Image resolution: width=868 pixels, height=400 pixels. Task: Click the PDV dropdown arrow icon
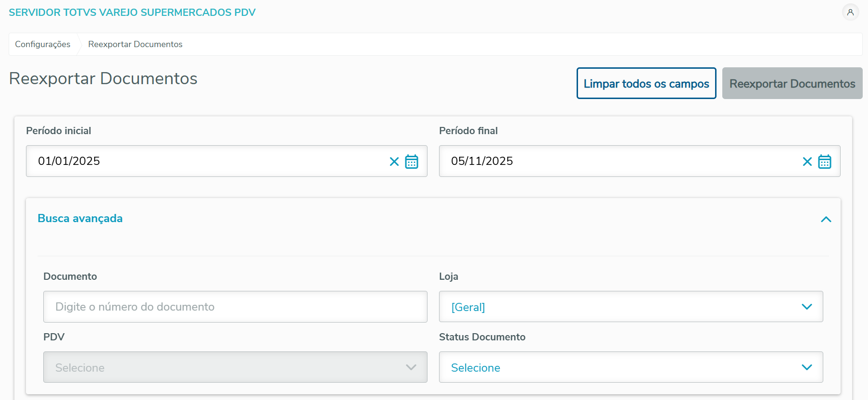411,367
